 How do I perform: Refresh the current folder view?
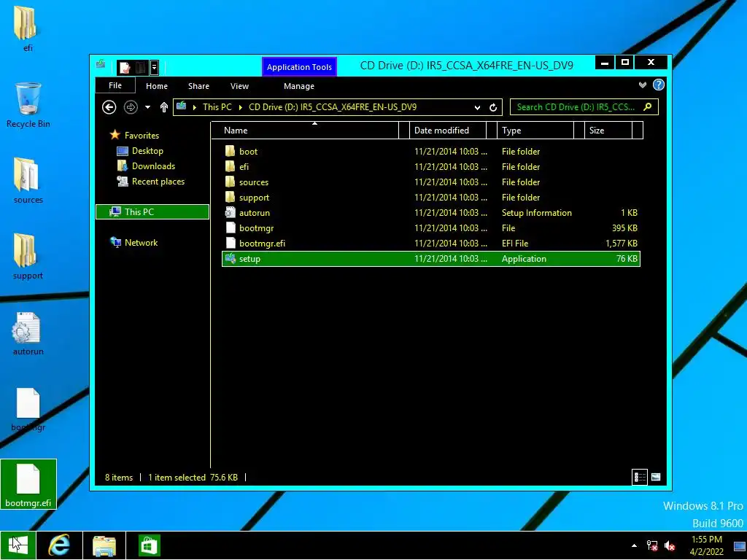coord(493,108)
